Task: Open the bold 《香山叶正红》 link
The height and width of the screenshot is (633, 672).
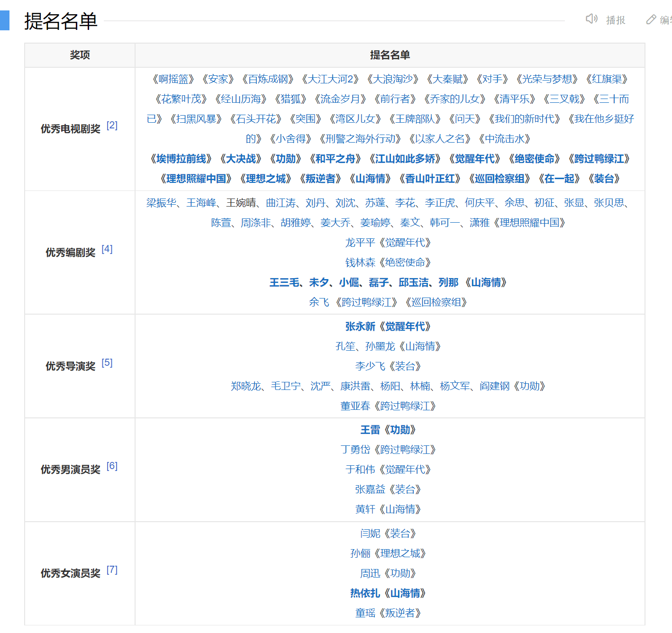Action: [x=430, y=179]
